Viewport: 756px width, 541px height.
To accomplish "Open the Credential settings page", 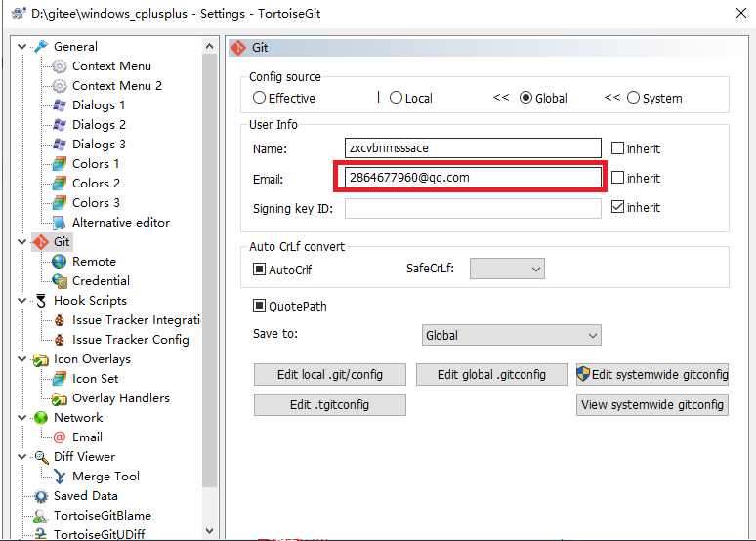I will tap(101, 281).
